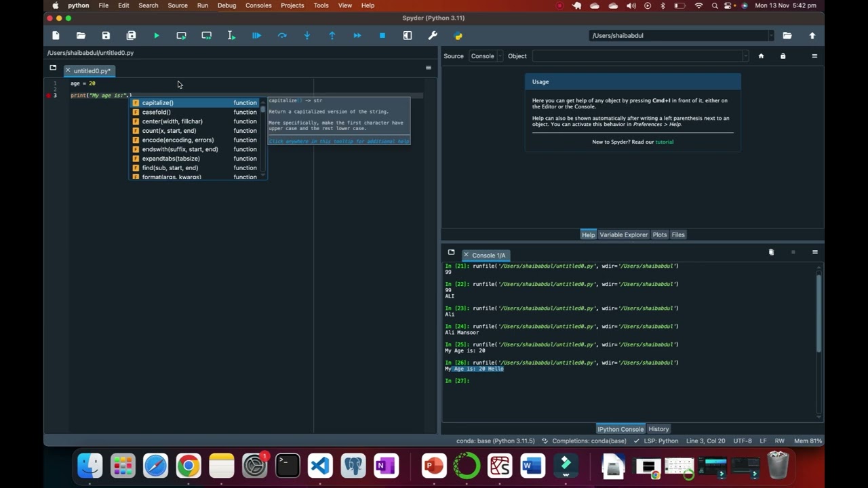Remove all variables with the console trash icon
The height and width of the screenshot is (488, 868).
(x=771, y=252)
